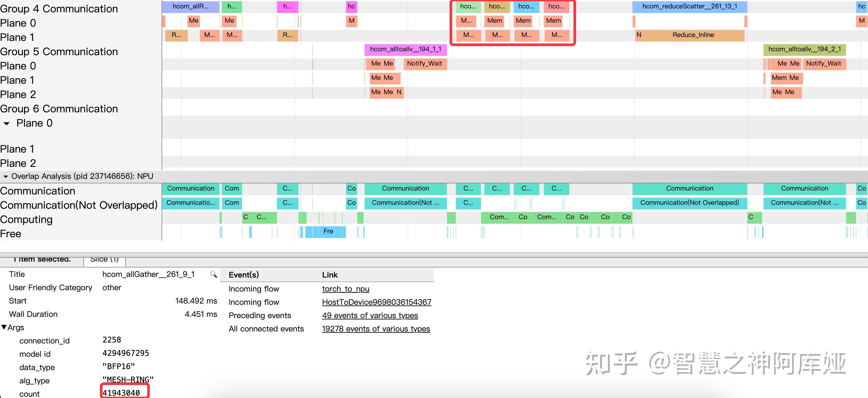The height and width of the screenshot is (398, 868).
Task: Select the Communication(Not Overlapped) slice under reduceScatter
Action: [x=689, y=203]
